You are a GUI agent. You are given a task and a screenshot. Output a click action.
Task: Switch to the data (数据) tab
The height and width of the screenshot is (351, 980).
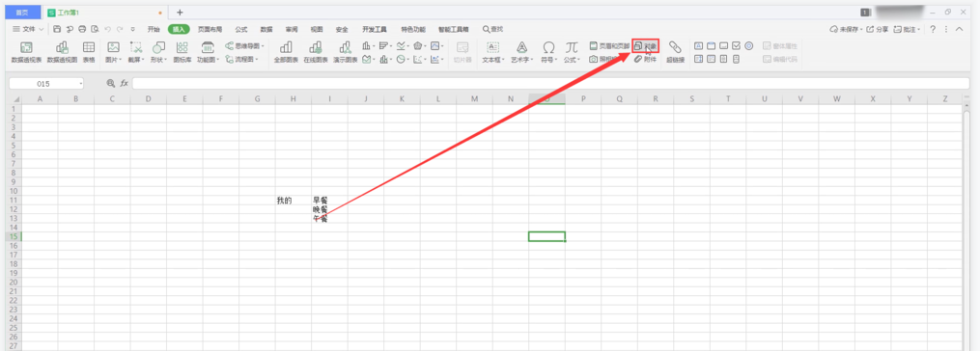pyautogui.click(x=266, y=29)
